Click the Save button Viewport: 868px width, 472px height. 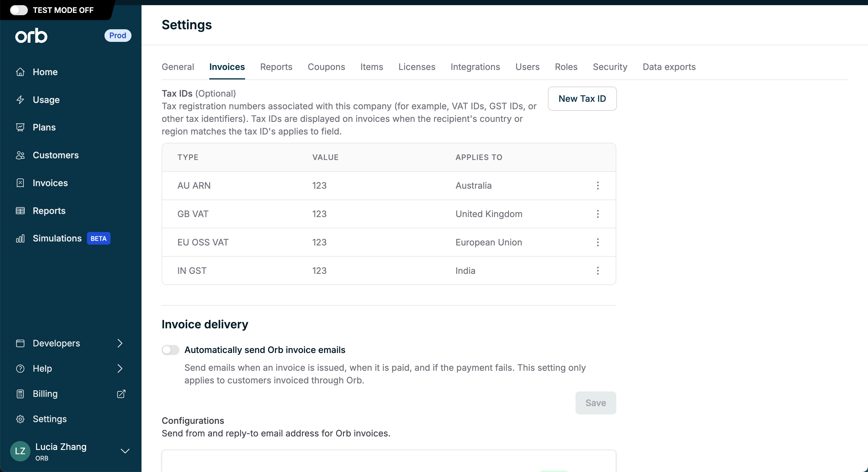point(596,403)
